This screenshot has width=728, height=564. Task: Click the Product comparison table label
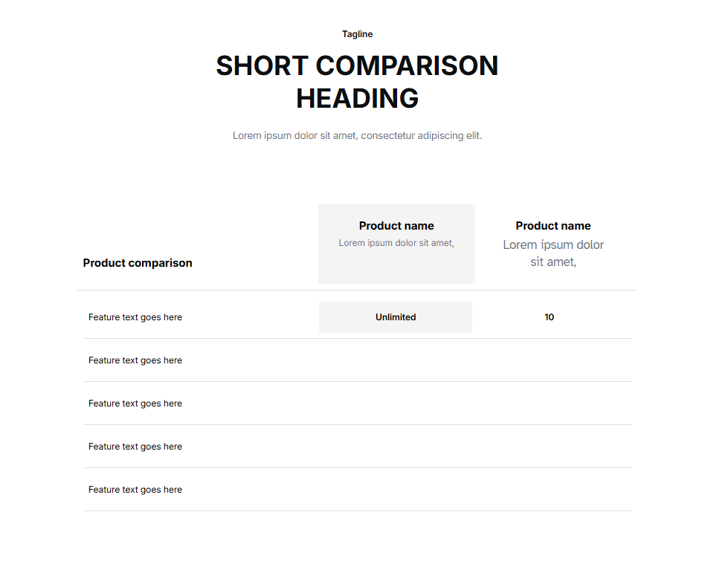point(138,263)
